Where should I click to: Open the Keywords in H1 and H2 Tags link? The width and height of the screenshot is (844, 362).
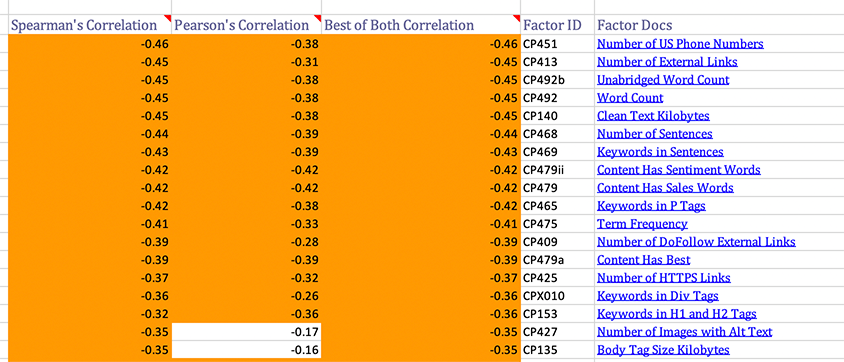click(x=677, y=314)
